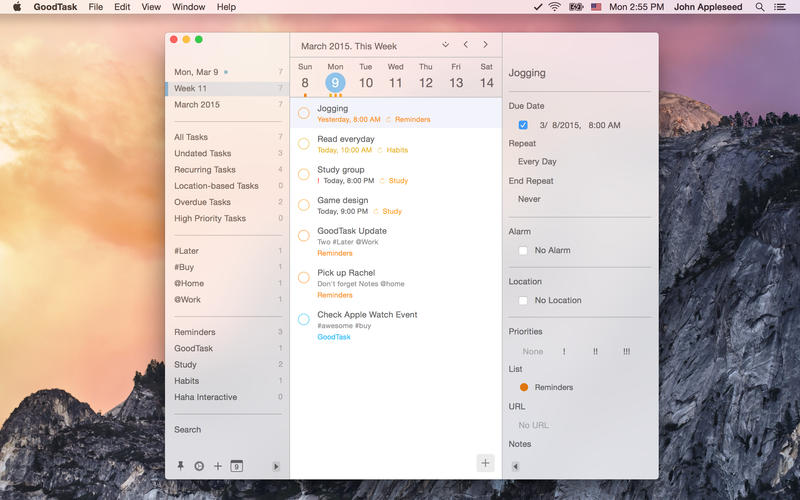This screenshot has width=800, height=500.
Task: Add a new task with the plus button
Action: 485,462
